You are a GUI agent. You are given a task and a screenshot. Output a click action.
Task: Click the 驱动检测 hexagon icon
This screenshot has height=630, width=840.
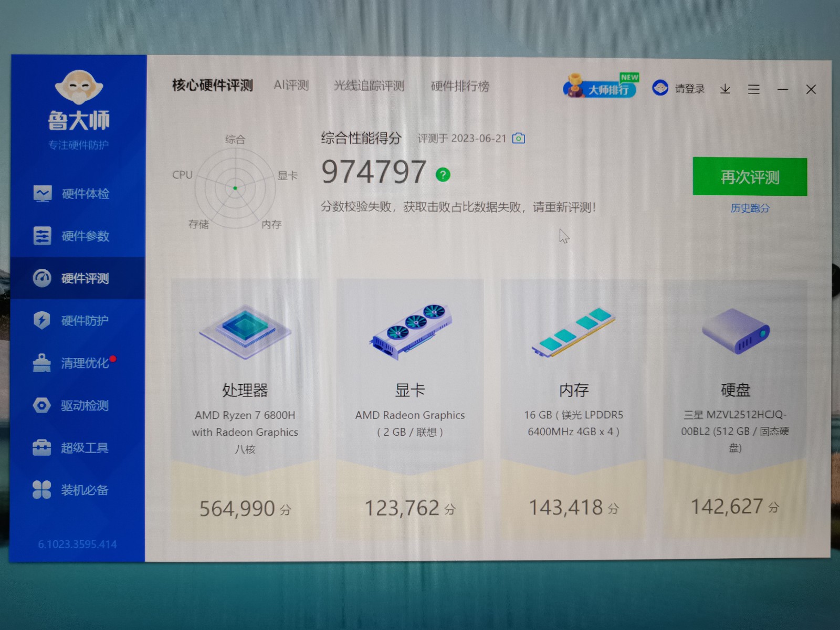coord(41,405)
